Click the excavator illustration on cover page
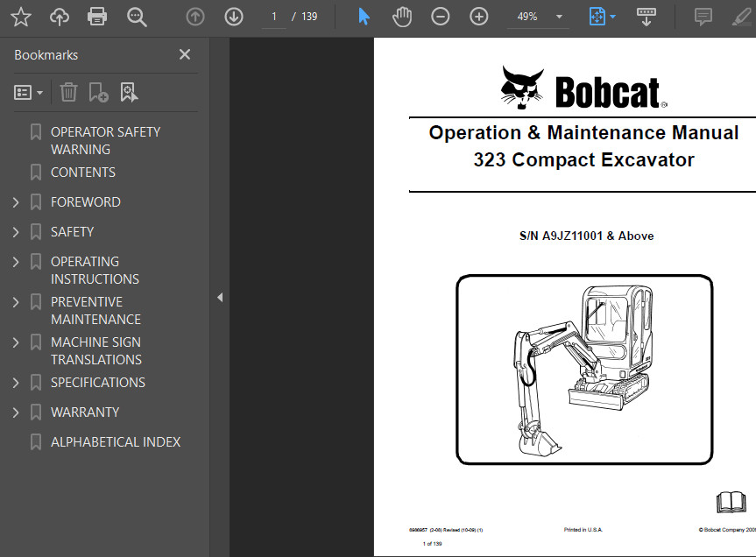 click(584, 370)
